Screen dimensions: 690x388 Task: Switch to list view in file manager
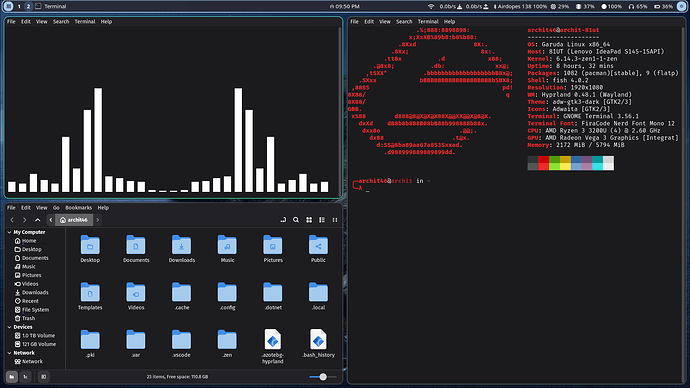pos(322,220)
